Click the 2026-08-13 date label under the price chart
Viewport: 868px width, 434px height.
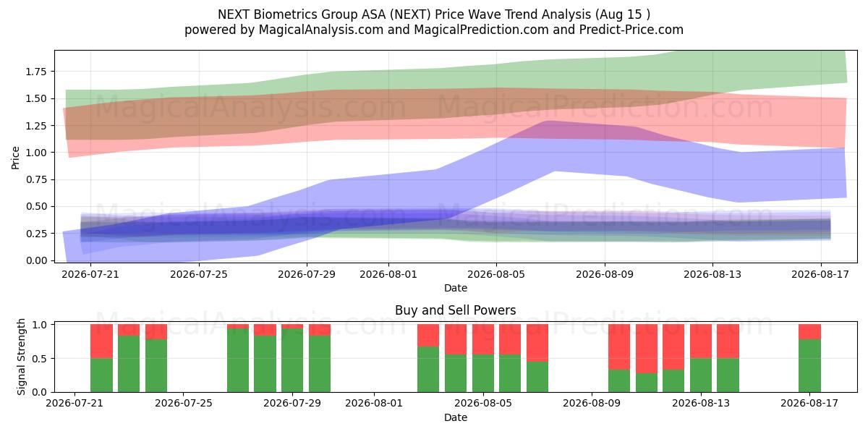pos(712,275)
